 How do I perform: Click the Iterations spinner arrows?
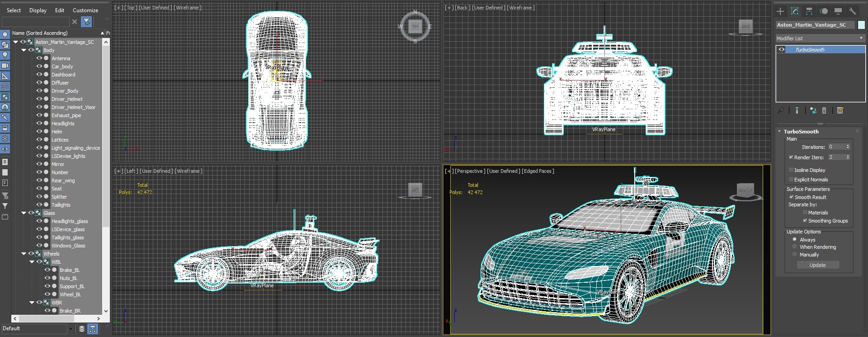[x=848, y=147]
